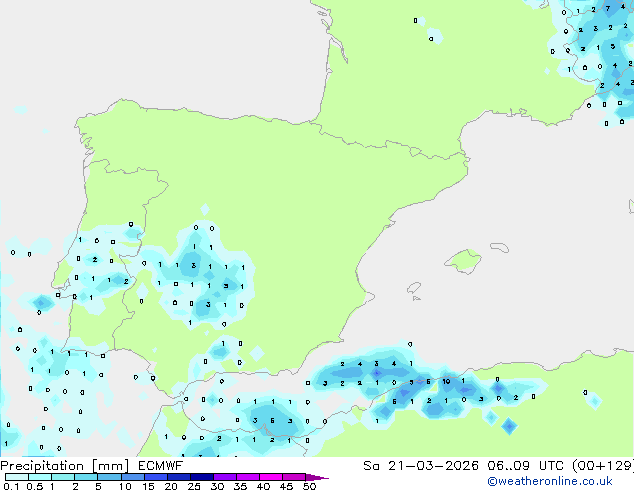Click the '(00+129)' forecast offset text
This screenshot has height=490, width=634.
[x=603, y=466]
